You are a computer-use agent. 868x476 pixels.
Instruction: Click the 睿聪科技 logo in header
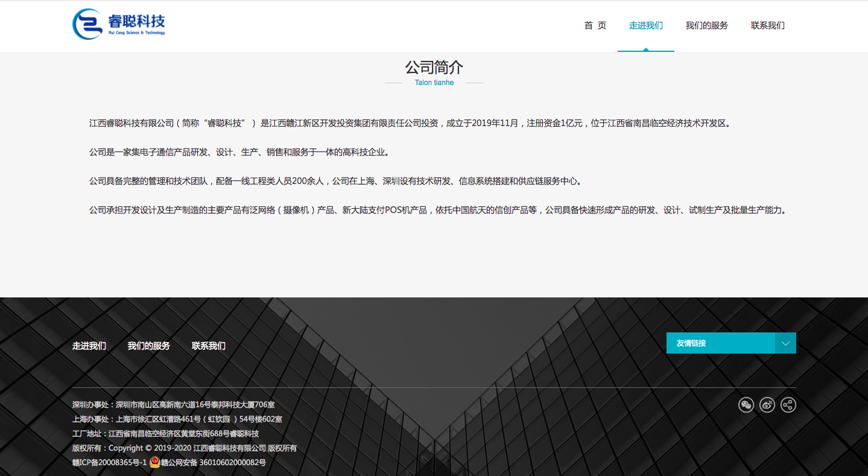(x=119, y=24)
